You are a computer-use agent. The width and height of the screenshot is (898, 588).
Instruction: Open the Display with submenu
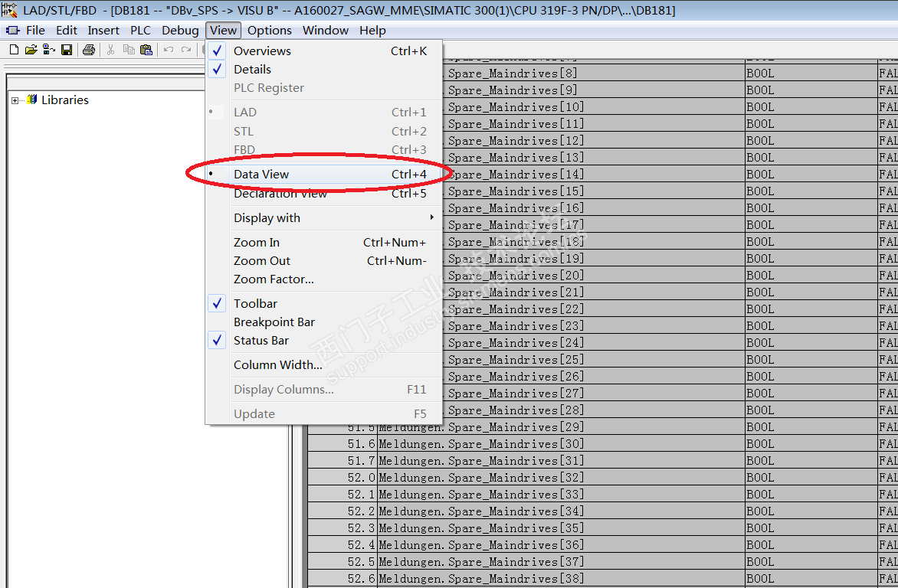325,217
